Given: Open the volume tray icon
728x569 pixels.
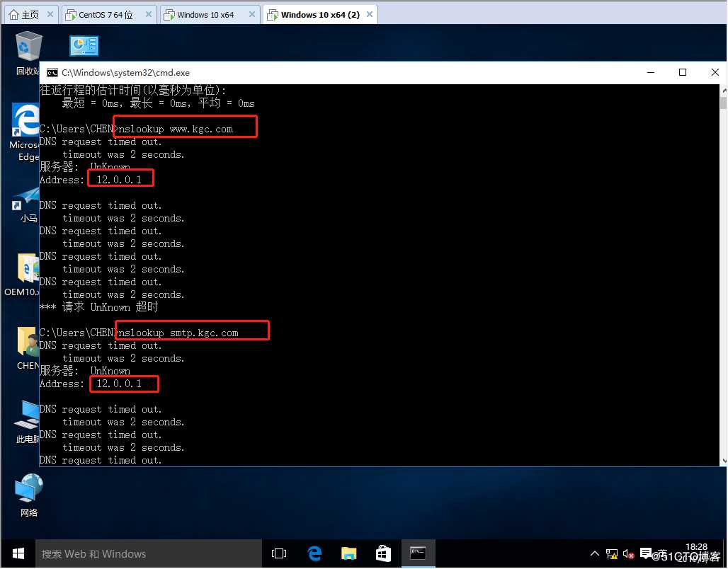Looking at the screenshot, I should 629,553.
